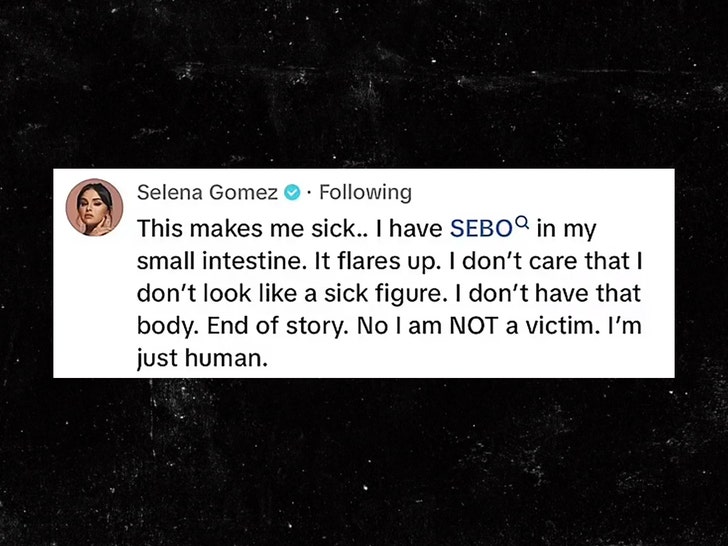
Task: Click the last line 'just human.'
Action: [204, 359]
